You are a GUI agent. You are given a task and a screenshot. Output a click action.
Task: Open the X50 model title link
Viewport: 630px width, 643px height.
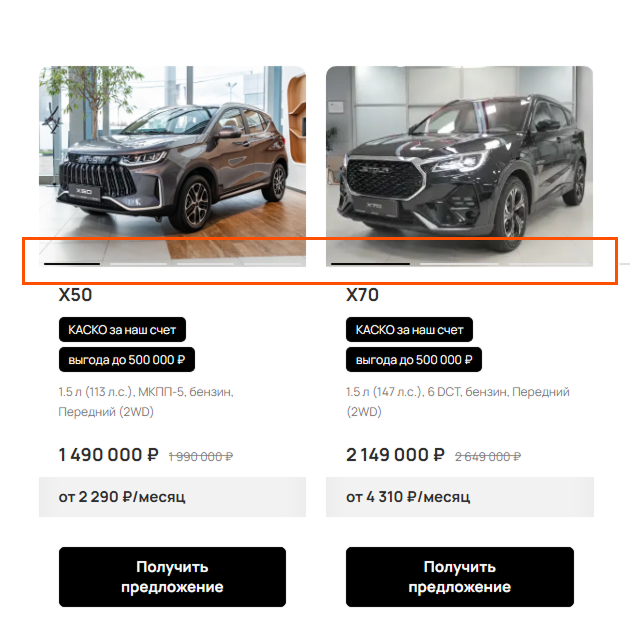[75, 295]
